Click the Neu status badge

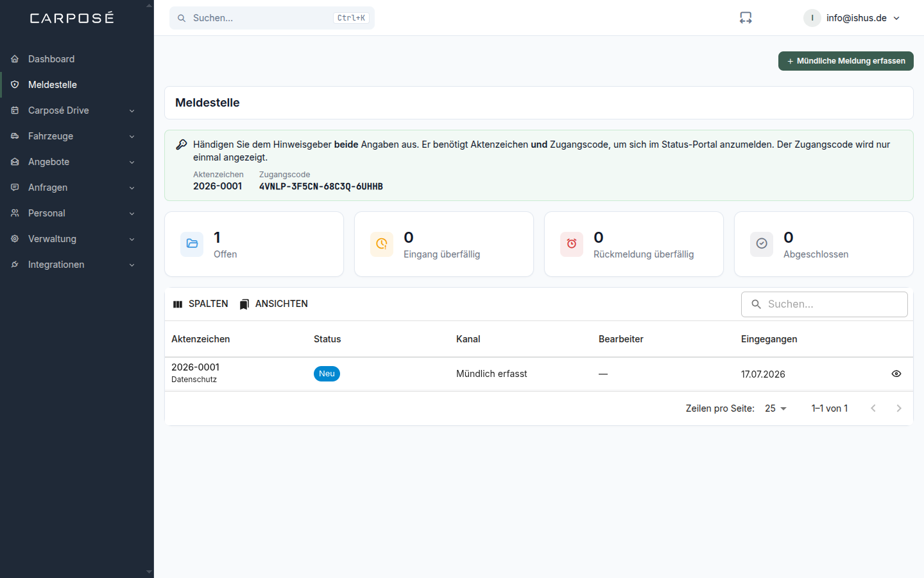coord(327,374)
